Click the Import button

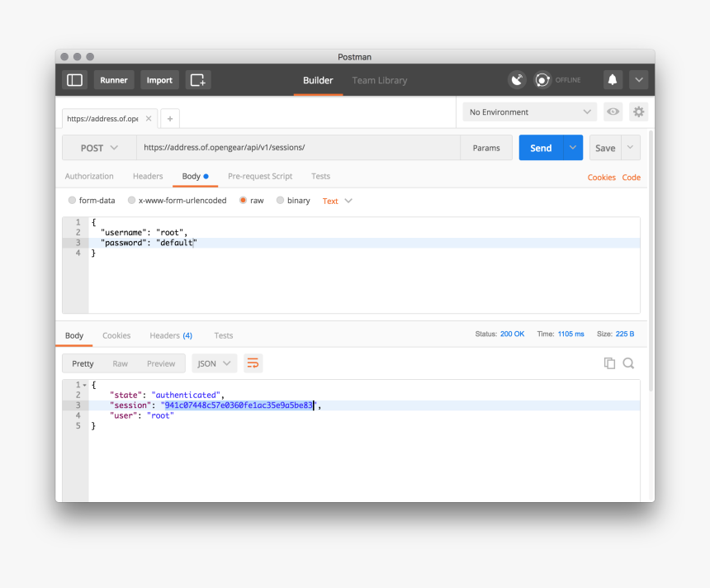click(159, 80)
